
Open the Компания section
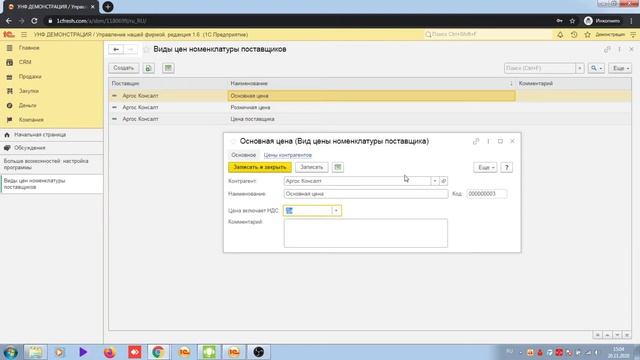31,120
